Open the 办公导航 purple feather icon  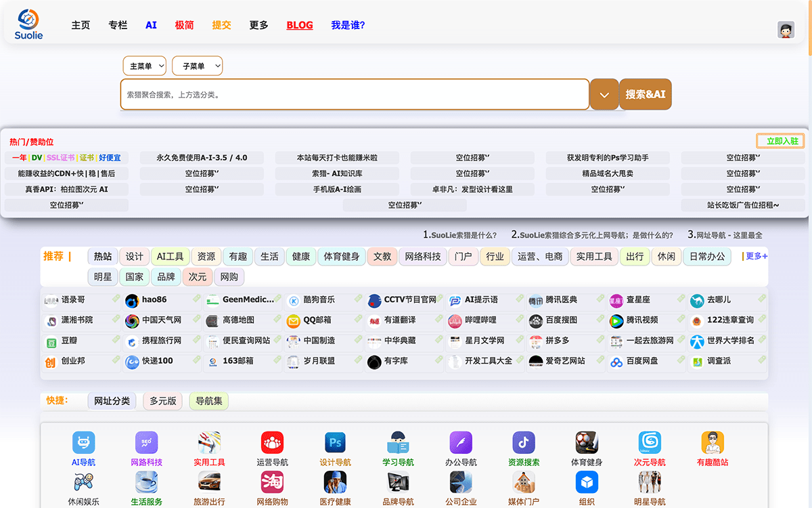tap(461, 443)
